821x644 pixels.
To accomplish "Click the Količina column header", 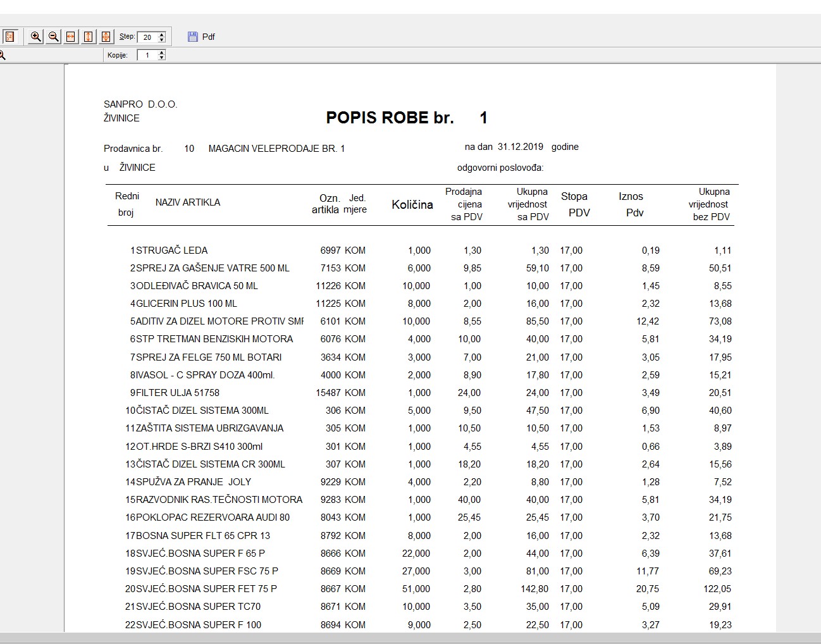I will coord(412,204).
